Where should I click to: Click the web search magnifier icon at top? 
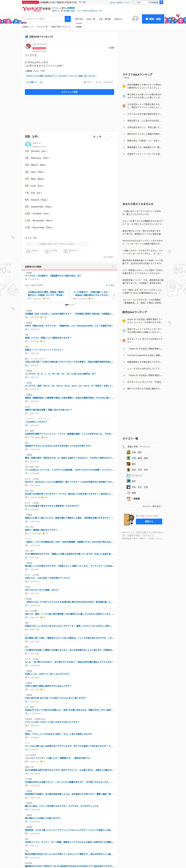161,2
